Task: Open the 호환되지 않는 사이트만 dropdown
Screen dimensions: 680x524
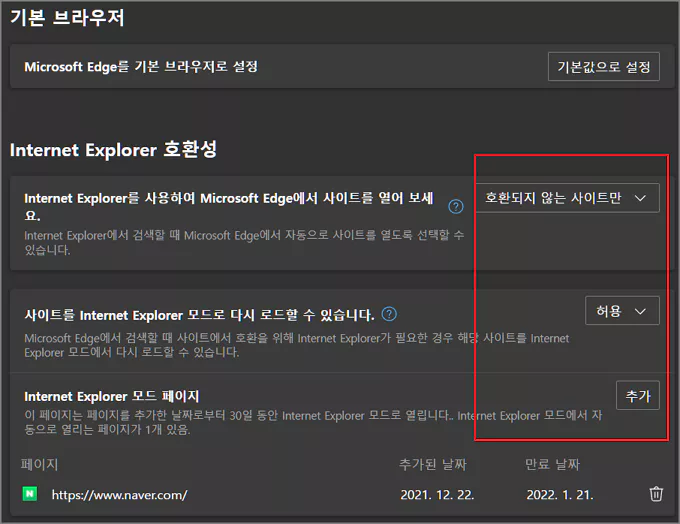Action: point(568,198)
